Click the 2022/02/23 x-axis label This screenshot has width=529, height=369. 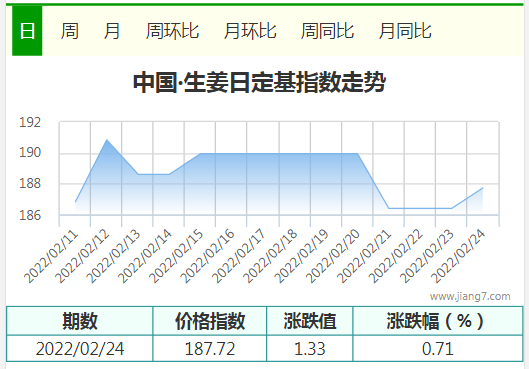click(x=427, y=257)
